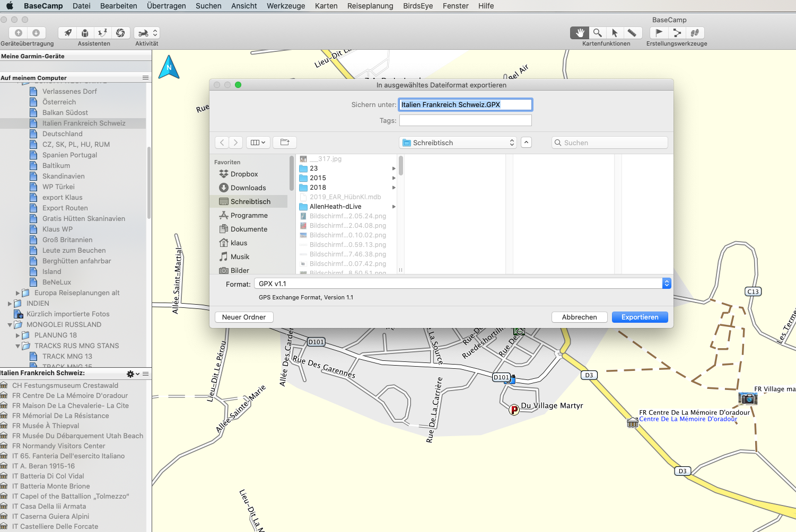Open the 2018 folder in file list
Image resolution: width=796 pixels, height=532 pixels.
[x=346, y=188]
